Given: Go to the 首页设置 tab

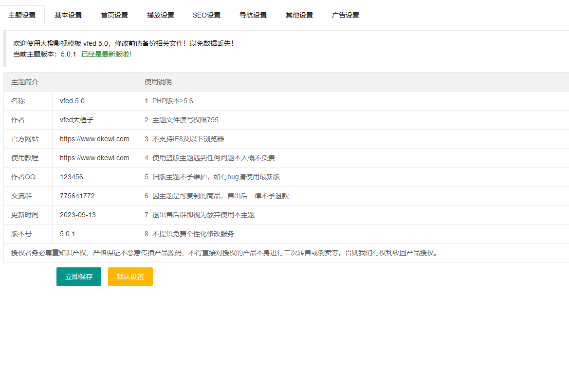Looking at the screenshot, I should tap(114, 15).
